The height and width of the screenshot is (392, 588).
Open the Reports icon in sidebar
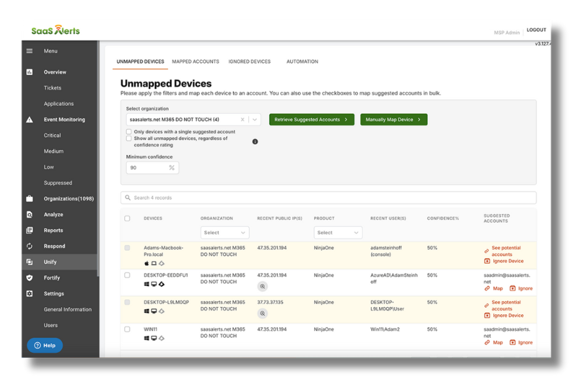(29, 231)
